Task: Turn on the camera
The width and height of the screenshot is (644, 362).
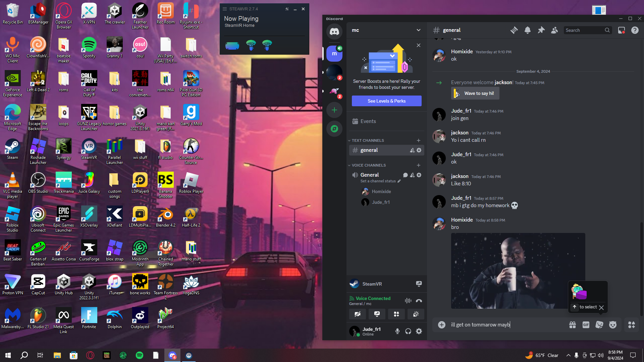Action: pyautogui.click(x=358, y=314)
